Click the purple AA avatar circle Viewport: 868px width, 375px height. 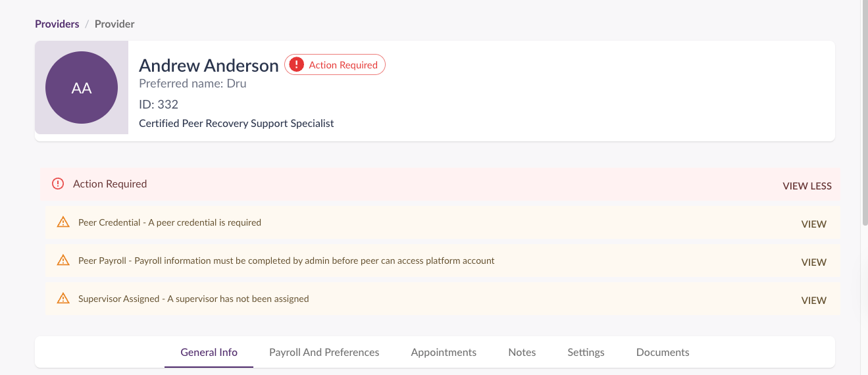coord(82,87)
